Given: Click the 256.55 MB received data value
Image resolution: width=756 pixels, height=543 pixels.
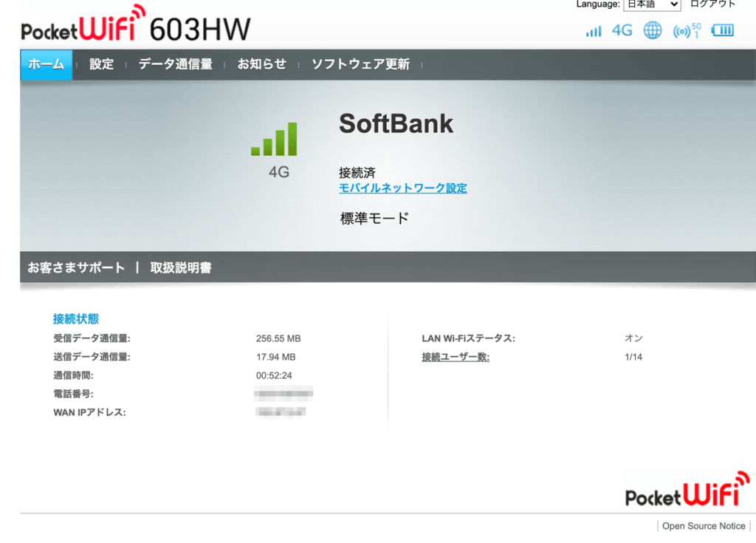Looking at the screenshot, I should (278, 339).
